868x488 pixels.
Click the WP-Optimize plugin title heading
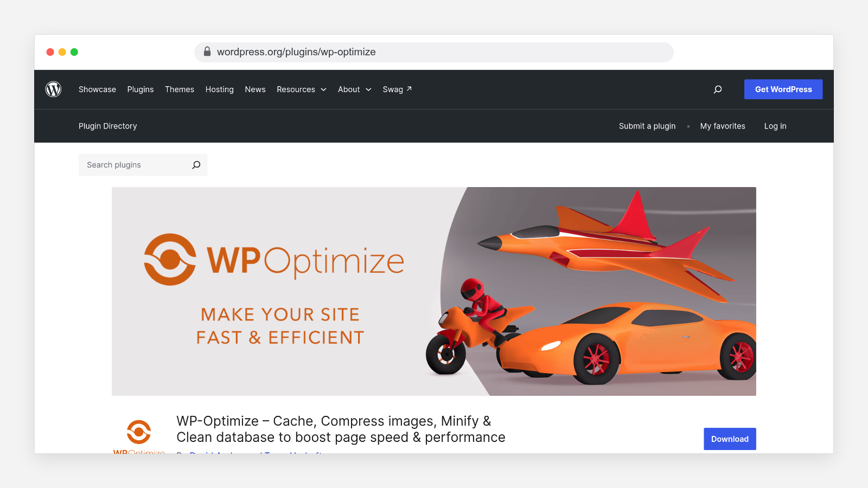pos(341,429)
